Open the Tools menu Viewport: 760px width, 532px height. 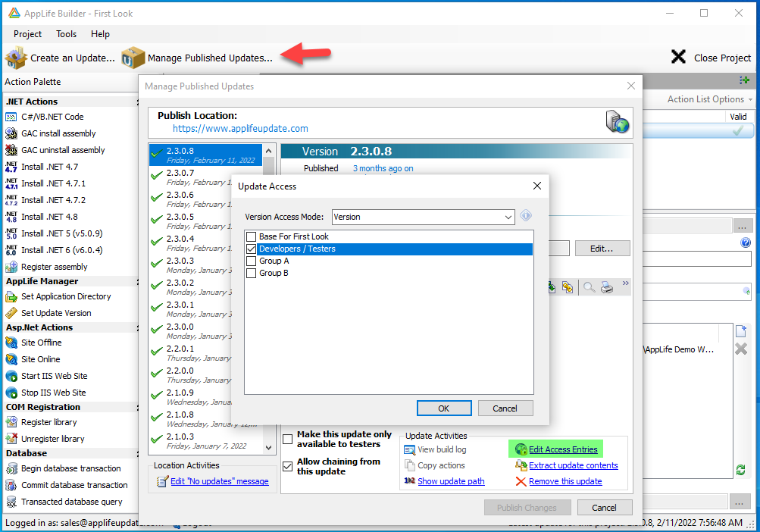[67, 34]
